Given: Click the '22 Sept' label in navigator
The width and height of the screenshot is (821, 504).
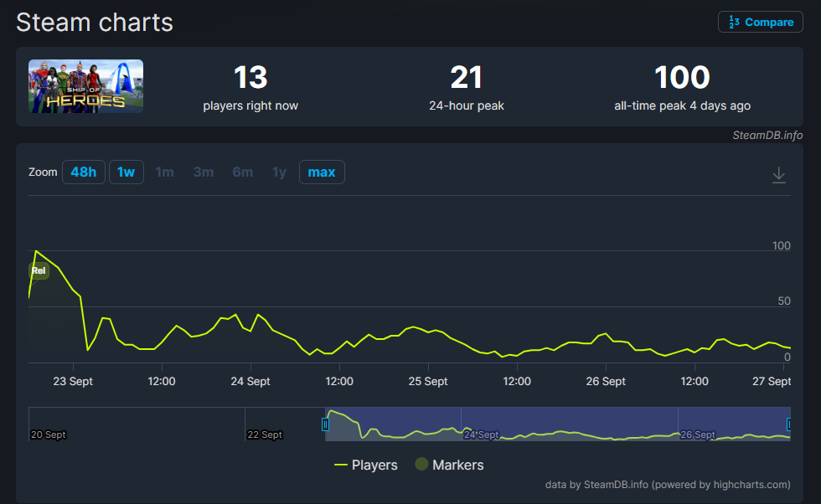Looking at the screenshot, I should tap(265, 435).
